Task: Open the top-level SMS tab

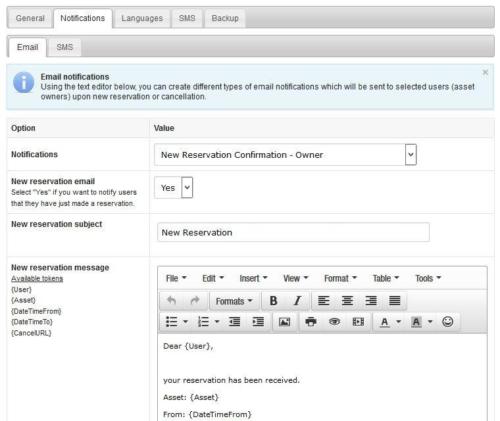Action: pyautogui.click(x=187, y=18)
